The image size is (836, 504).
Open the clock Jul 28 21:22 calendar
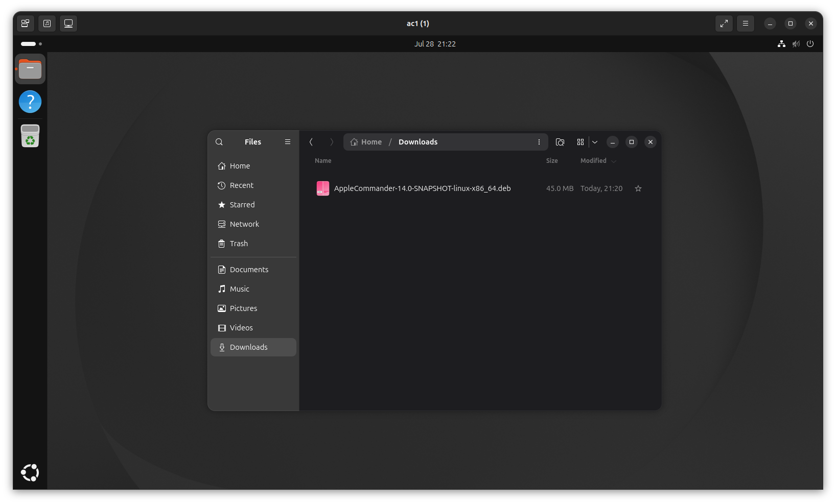(435, 44)
